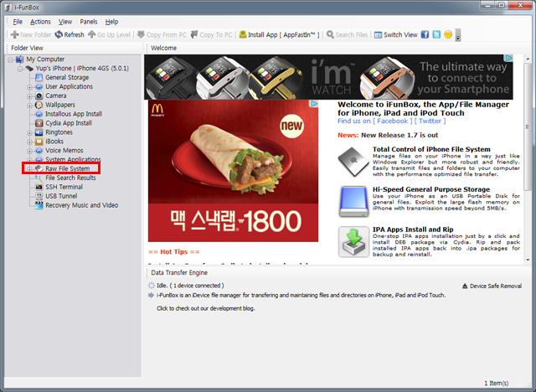The width and height of the screenshot is (536, 392).
Task: Open the File menu
Action: (x=18, y=22)
